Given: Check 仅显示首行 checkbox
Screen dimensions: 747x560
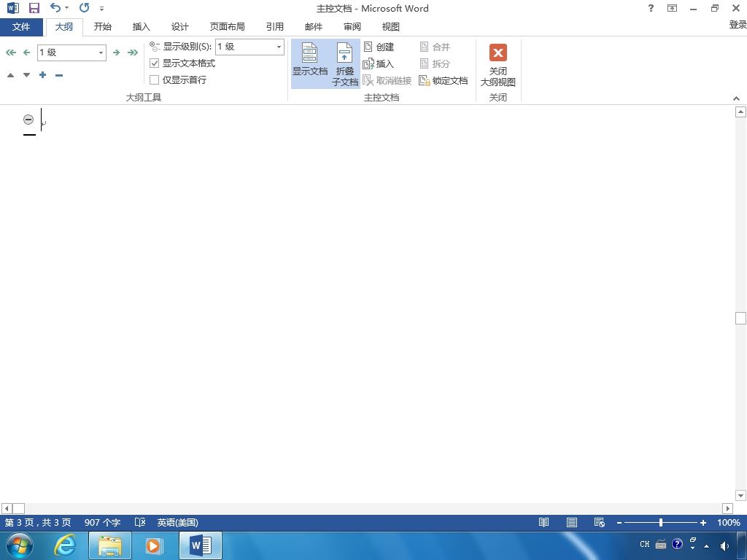Looking at the screenshot, I should pos(155,79).
